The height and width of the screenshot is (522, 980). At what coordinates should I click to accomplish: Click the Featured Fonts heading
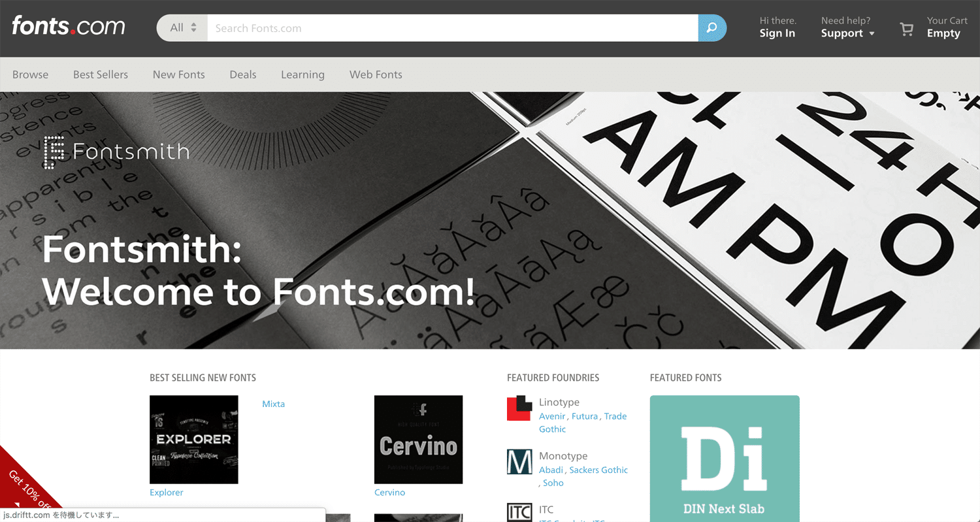(x=685, y=378)
